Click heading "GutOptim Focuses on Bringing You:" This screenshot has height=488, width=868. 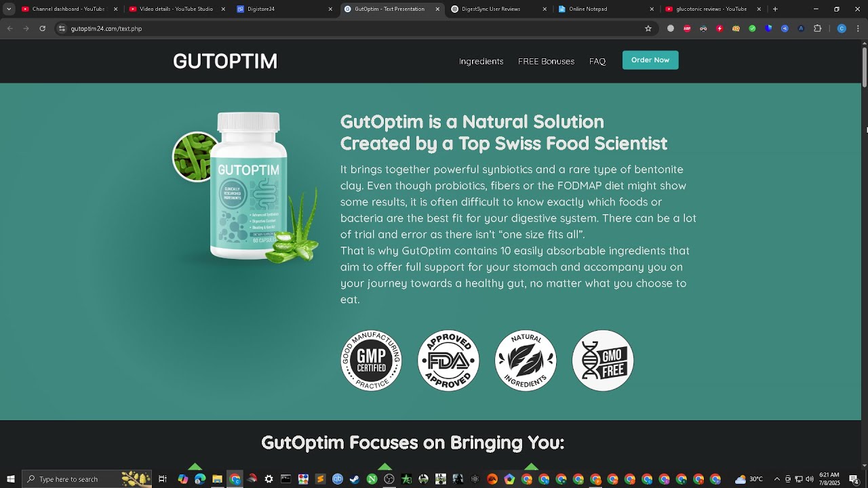[412, 443]
